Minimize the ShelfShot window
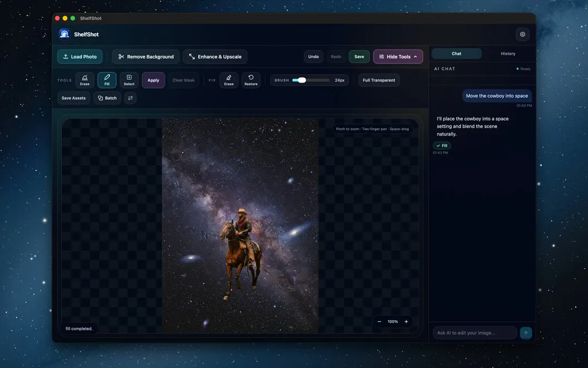 [65, 18]
